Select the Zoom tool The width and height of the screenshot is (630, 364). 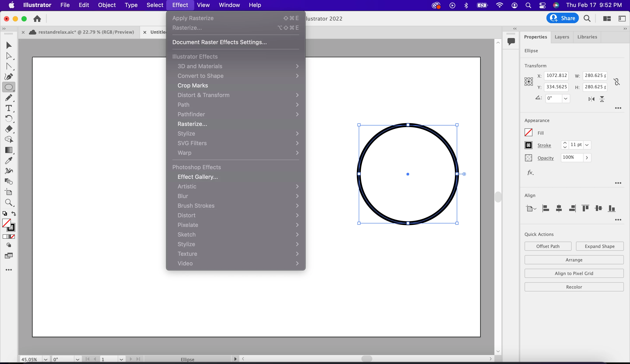click(9, 202)
